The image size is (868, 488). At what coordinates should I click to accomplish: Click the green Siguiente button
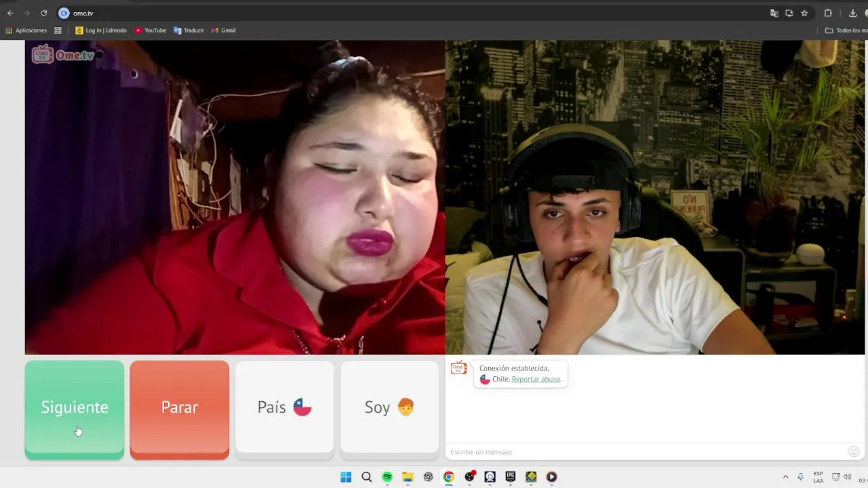coord(75,409)
